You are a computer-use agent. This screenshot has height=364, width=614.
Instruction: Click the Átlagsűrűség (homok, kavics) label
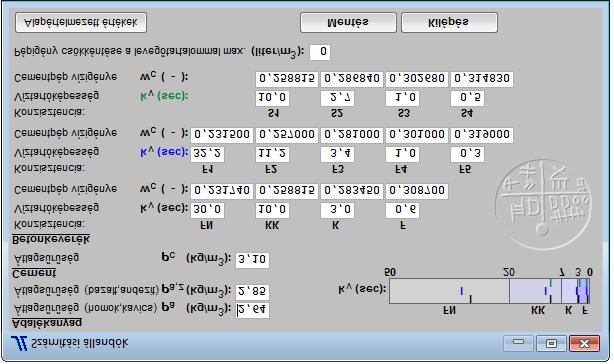pos(85,309)
